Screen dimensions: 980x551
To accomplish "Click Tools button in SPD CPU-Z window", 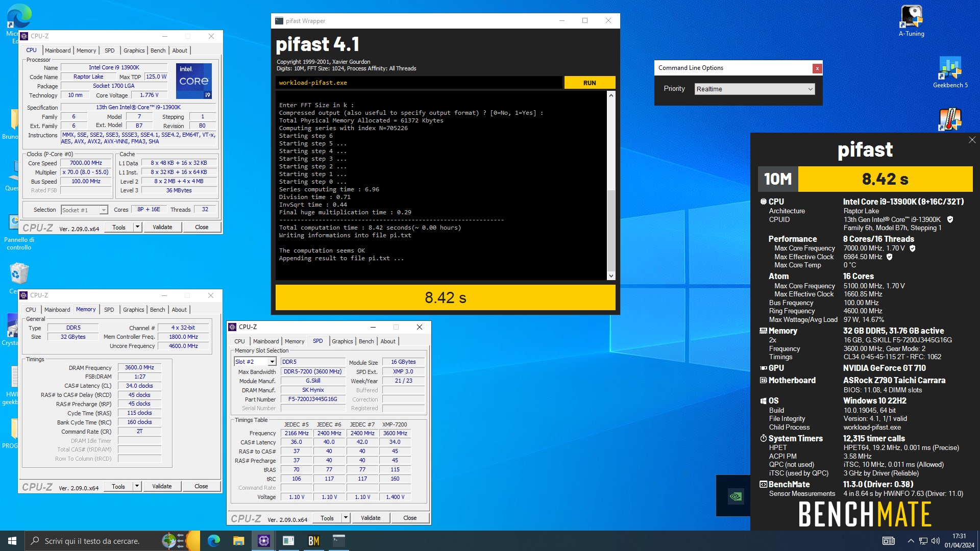I will click(327, 518).
